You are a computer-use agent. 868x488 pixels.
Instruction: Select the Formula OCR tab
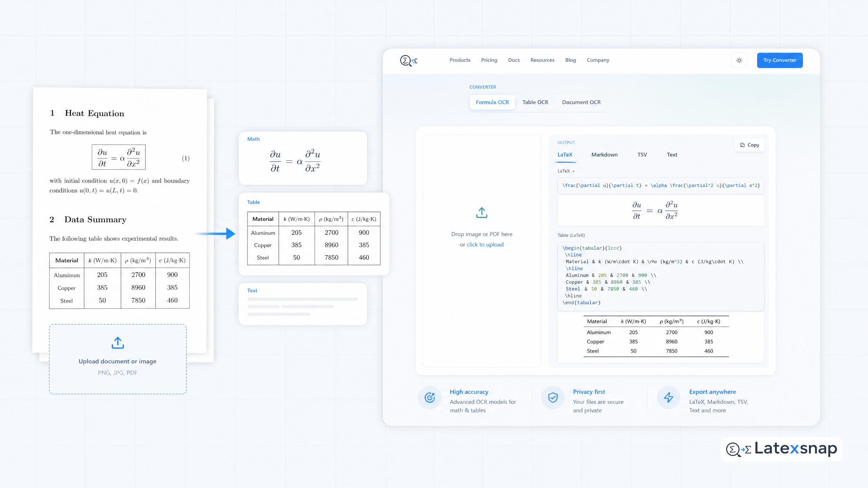click(492, 102)
